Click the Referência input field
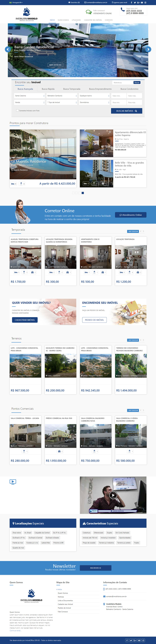Viewport: 156px width, 644px height. [122, 82]
